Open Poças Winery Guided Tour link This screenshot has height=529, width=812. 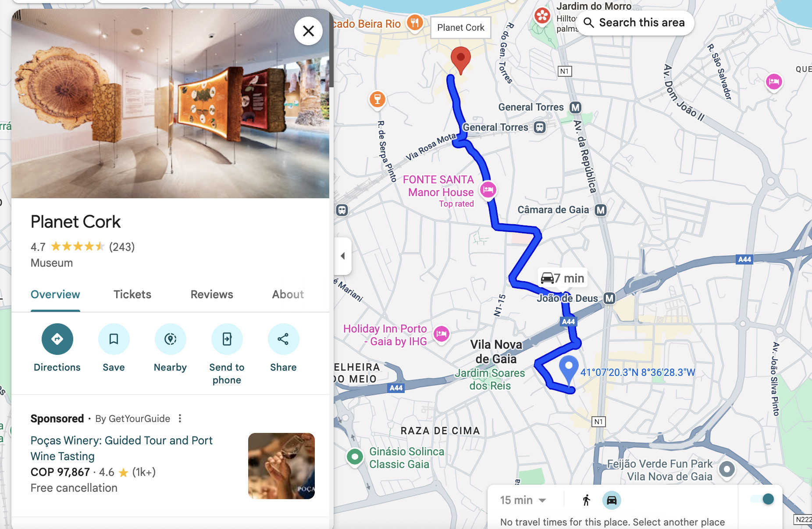point(121,448)
